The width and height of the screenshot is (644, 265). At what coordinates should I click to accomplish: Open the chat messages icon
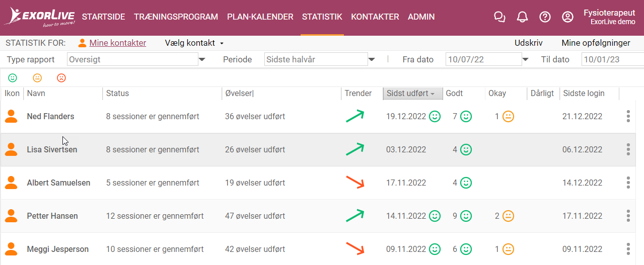click(499, 17)
